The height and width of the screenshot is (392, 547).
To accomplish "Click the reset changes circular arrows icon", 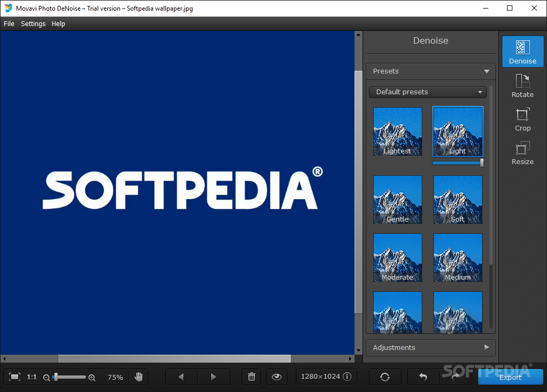I will [x=385, y=377].
